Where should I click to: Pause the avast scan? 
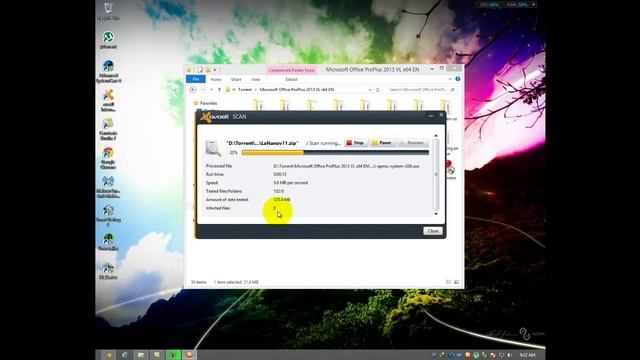pos(382,143)
